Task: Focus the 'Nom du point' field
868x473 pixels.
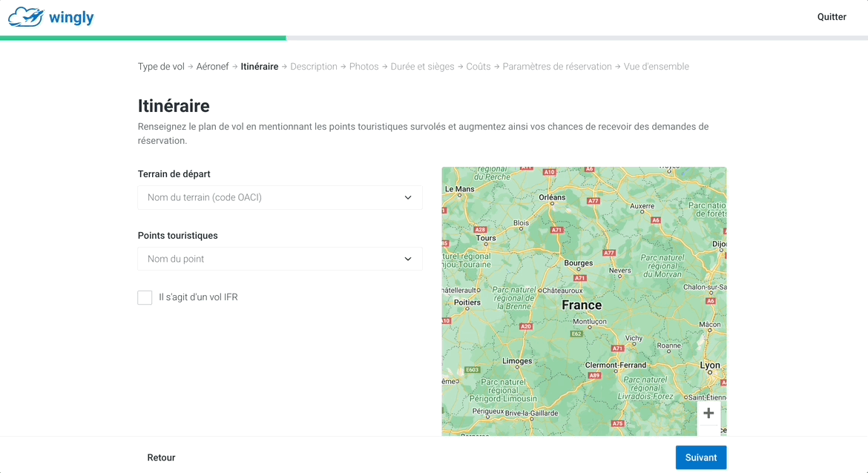Action: pos(280,259)
